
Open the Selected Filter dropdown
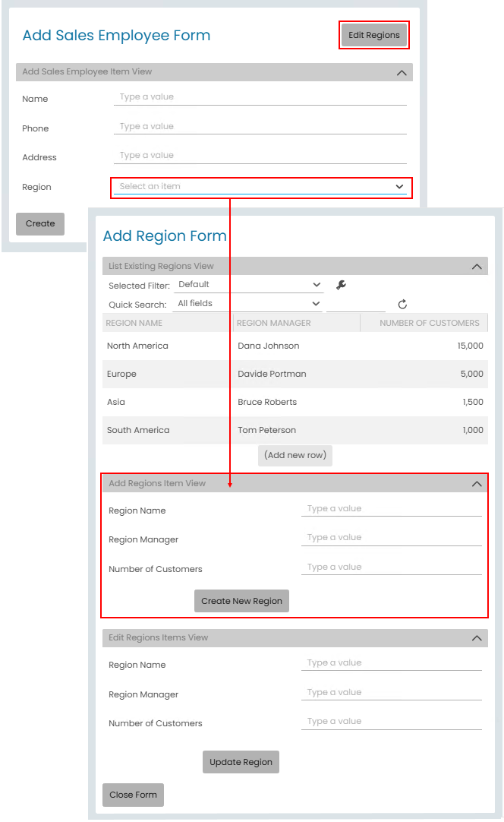[249, 285]
